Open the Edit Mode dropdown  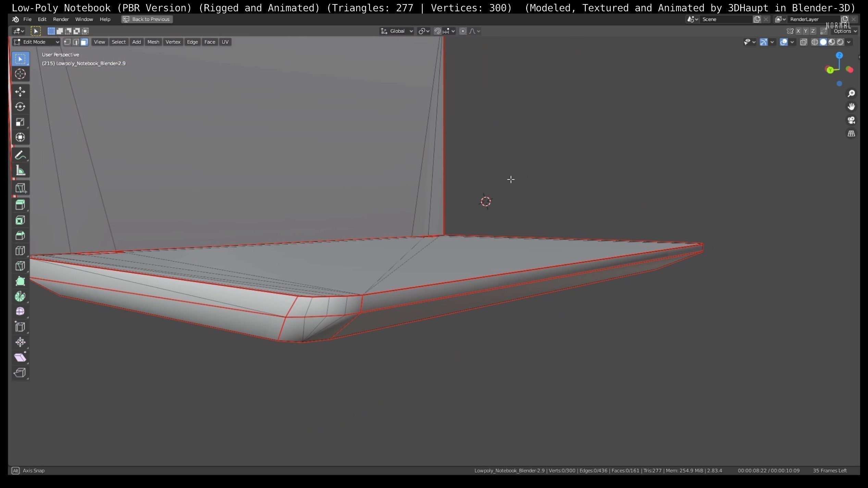36,42
